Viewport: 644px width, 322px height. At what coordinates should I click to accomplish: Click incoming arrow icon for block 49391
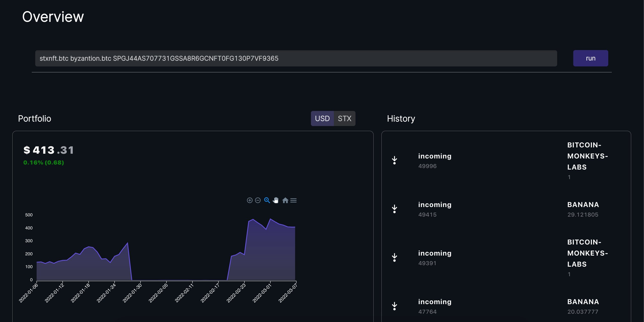coord(394,257)
